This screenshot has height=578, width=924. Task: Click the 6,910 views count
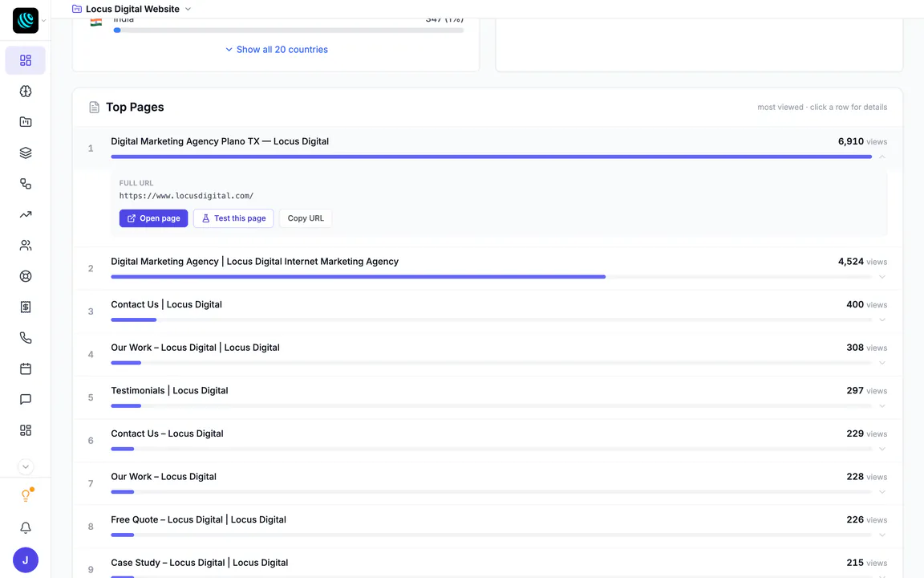[x=862, y=141]
